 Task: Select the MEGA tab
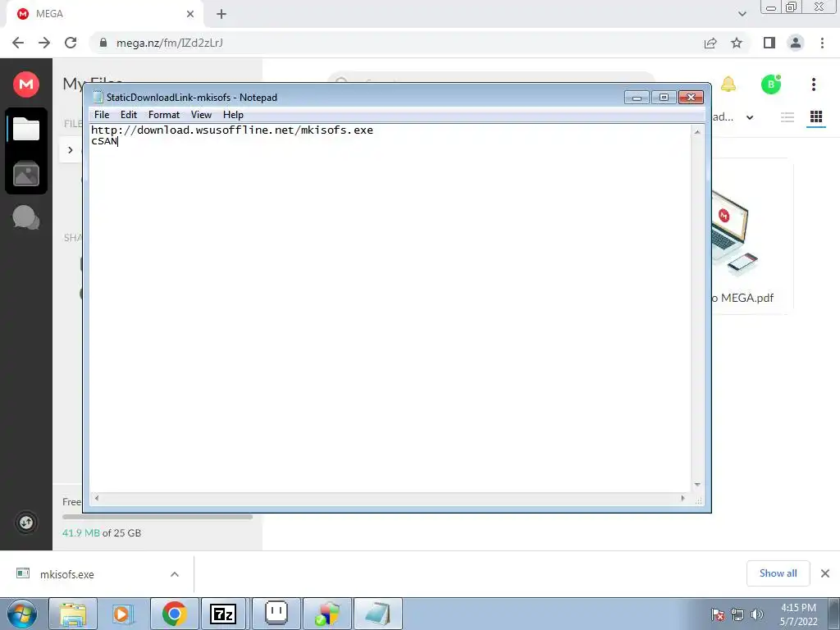coord(104,14)
